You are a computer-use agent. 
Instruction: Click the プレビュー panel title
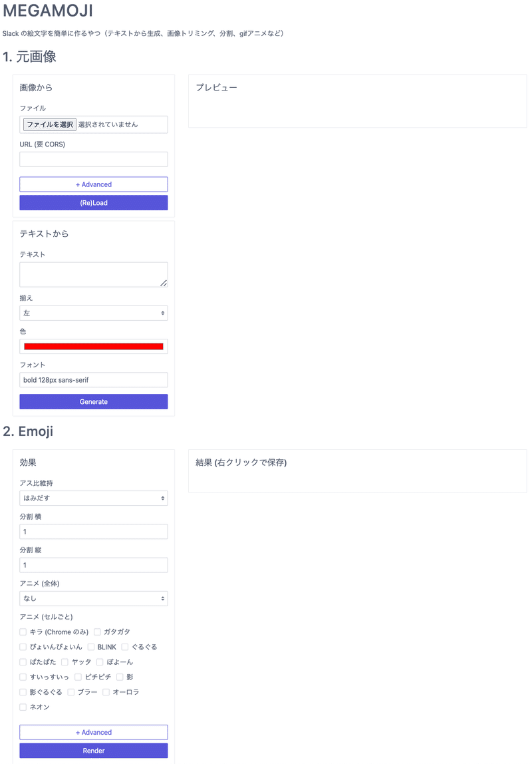pos(216,88)
